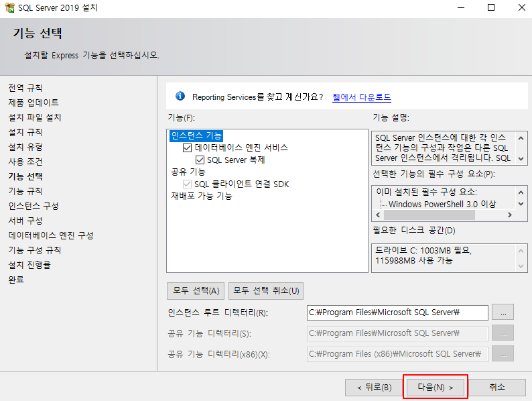Click 설치 유형 step in sidebar

(x=25, y=147)
